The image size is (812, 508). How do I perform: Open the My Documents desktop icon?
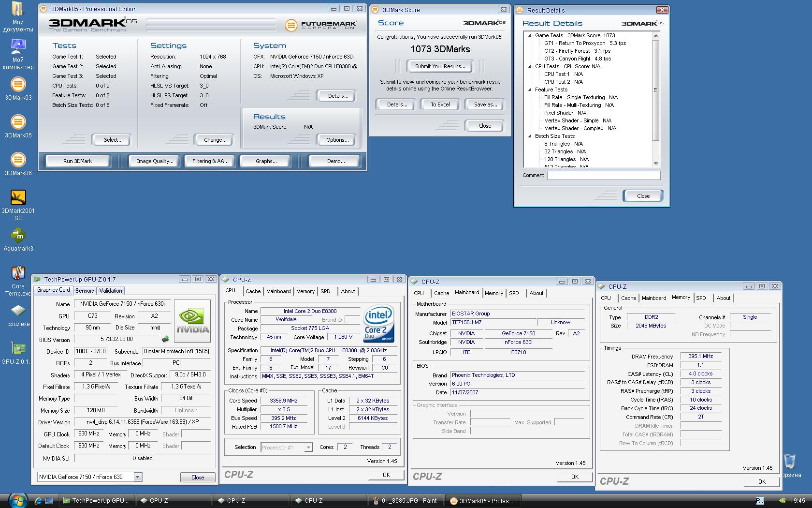point(18,17)
